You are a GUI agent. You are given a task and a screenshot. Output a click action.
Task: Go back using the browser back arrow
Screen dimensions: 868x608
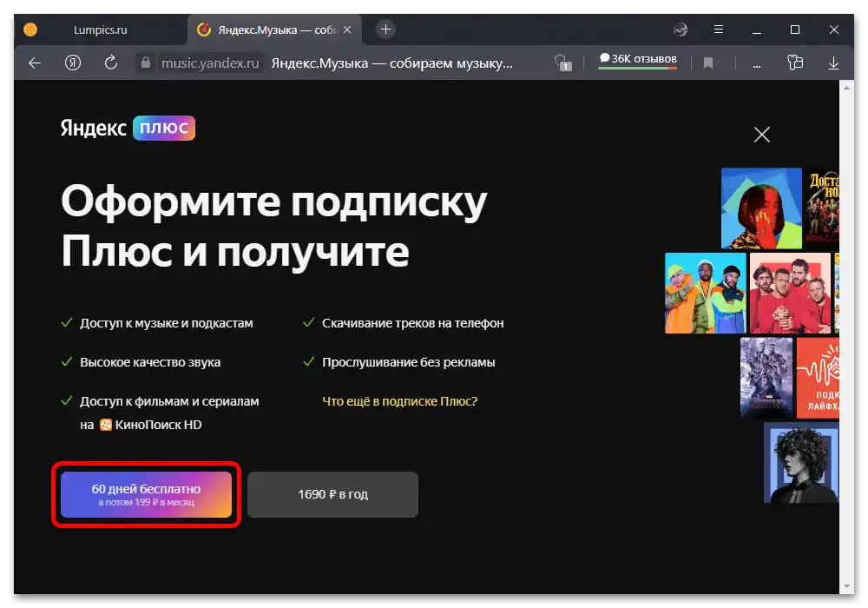pyautogui.click(x=35, y=63)
